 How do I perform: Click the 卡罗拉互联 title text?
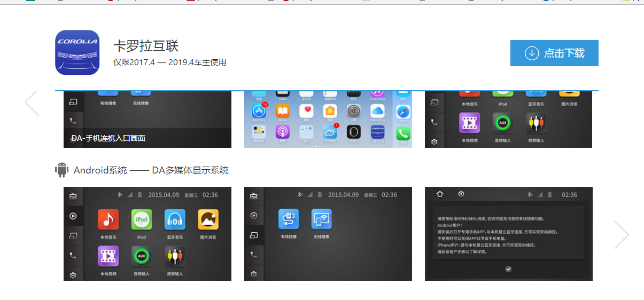(146, 46)
